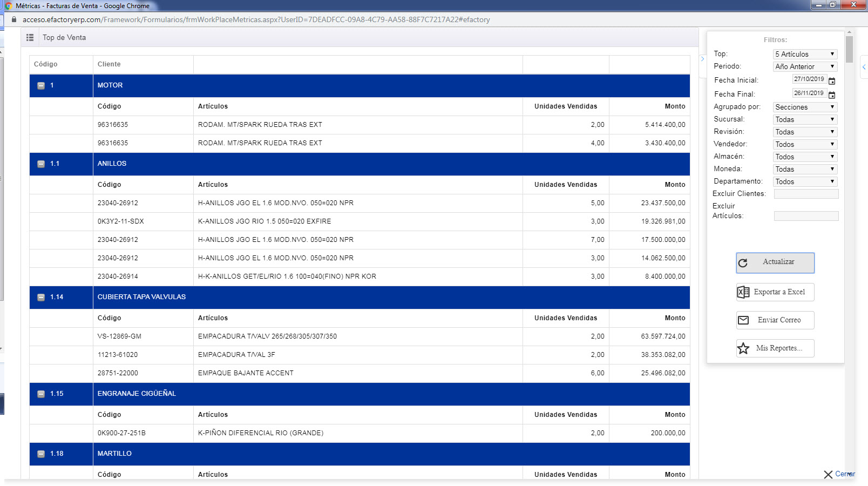Select article H-K-ANILLOS GET/EL/RIO row
868x486 pixels.
(360, 276)
